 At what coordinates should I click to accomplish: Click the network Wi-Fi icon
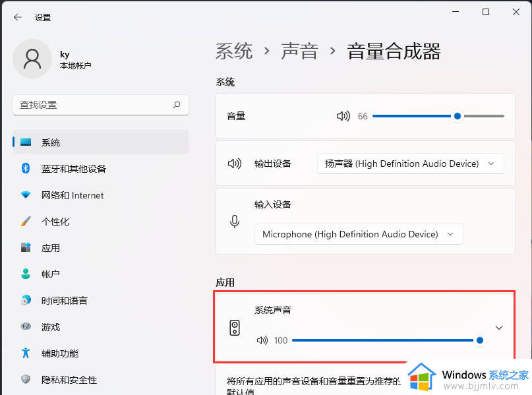coord(26,195)
